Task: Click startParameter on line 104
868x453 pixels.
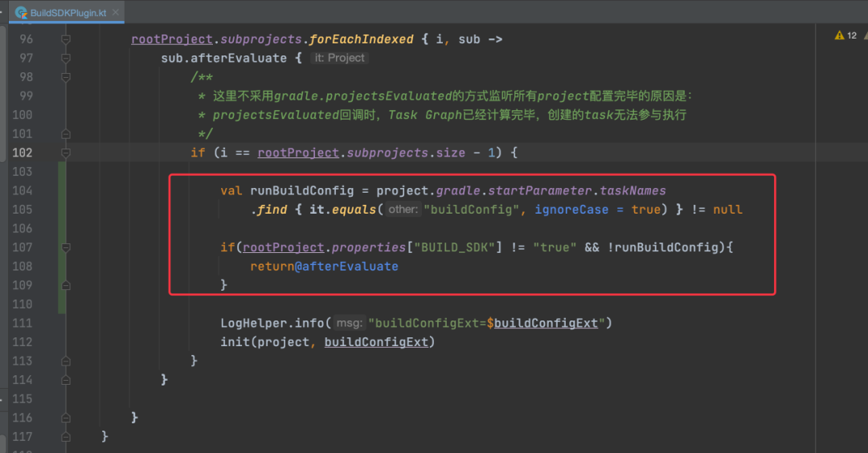Action: tap(540, 191)
